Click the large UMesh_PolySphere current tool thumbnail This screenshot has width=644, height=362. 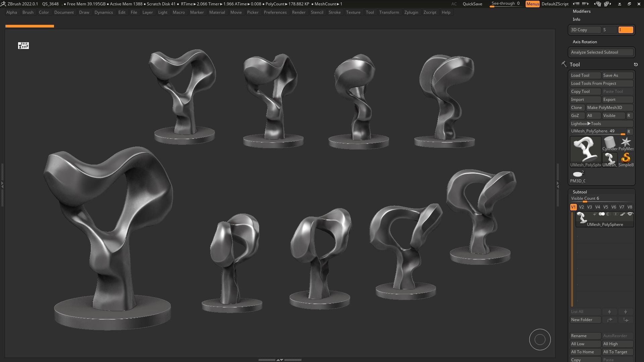[x=586, y=152]
